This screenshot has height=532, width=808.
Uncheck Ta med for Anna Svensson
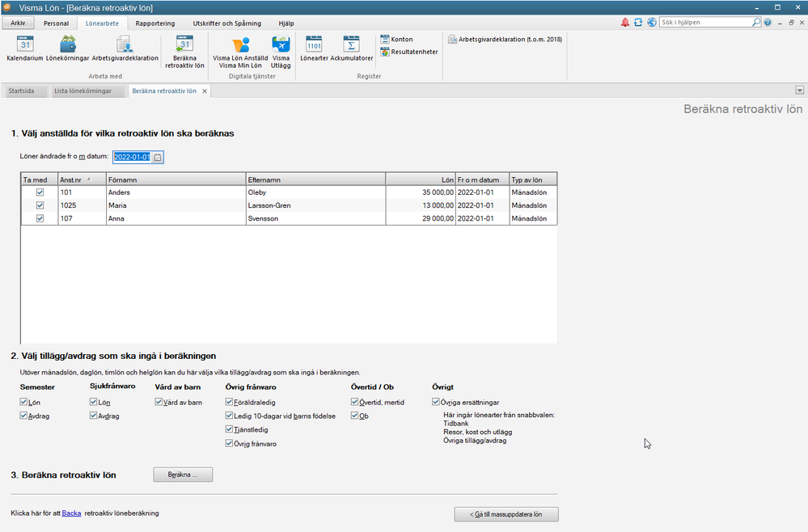coord(40,218)
